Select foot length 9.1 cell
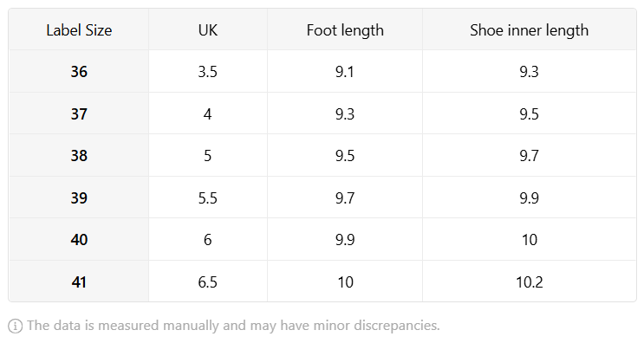This screenshot has width=644, height=343. (345, 71)
